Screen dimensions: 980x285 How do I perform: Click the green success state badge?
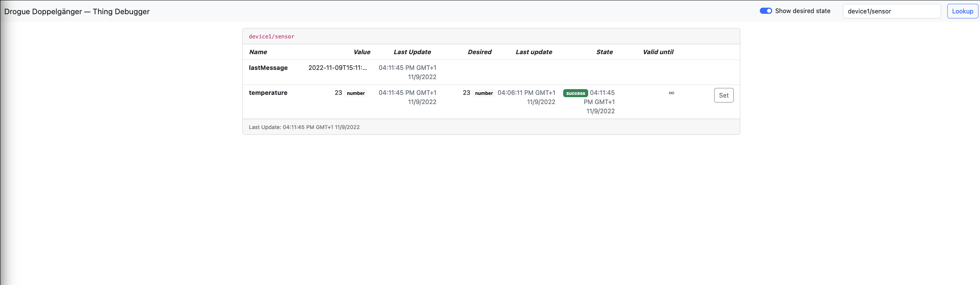point(575,93)
